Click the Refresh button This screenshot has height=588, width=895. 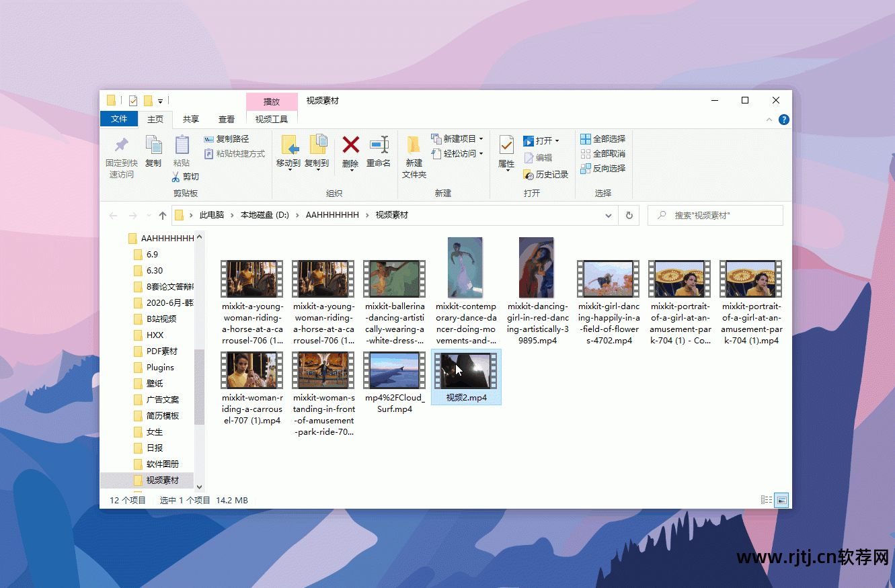coord(629,216)
